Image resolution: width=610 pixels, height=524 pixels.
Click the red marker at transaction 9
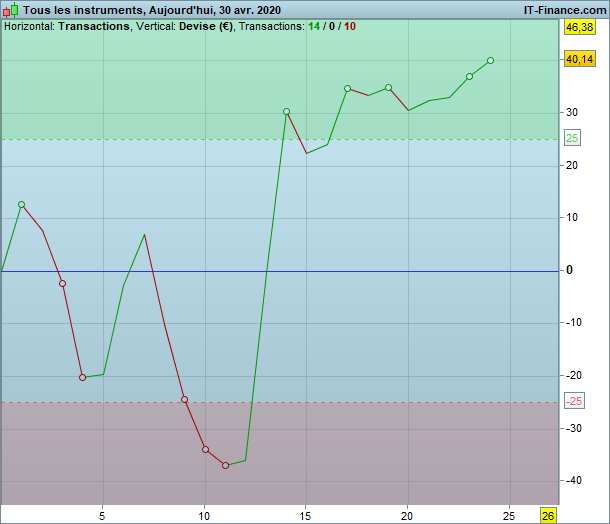coord(185,400)
